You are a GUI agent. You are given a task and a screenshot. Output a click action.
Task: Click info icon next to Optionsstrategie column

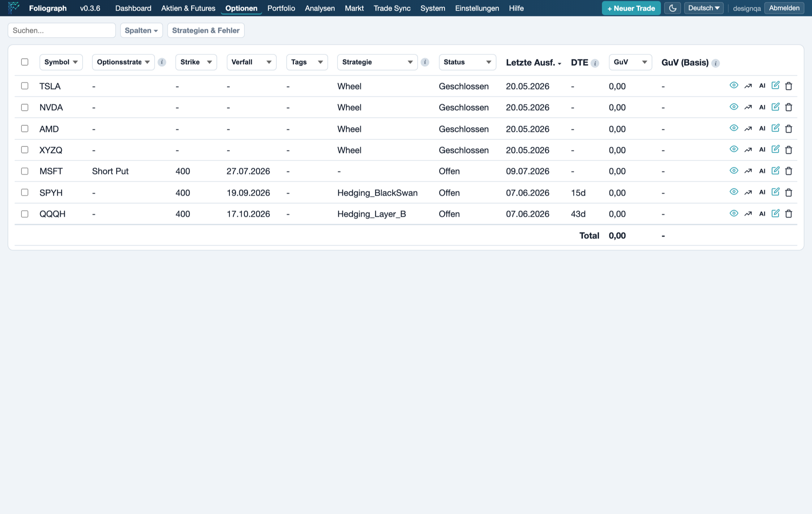pos(162,62)
